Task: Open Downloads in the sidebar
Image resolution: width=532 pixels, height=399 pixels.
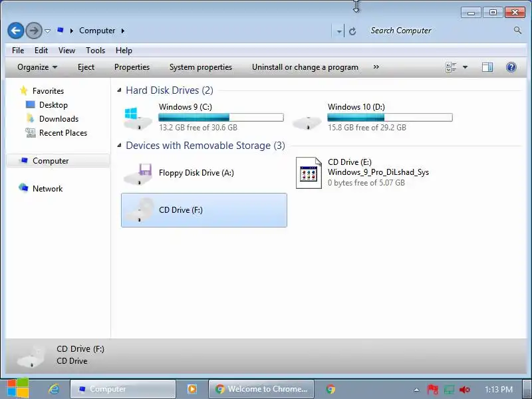Action: click(59, 119)
